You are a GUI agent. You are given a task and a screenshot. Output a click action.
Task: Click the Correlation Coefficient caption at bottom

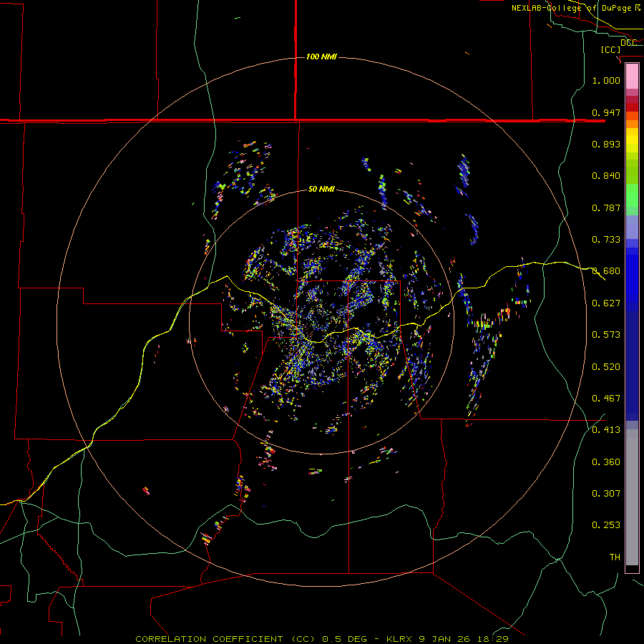pyautogui.click(x=322, y=639)
